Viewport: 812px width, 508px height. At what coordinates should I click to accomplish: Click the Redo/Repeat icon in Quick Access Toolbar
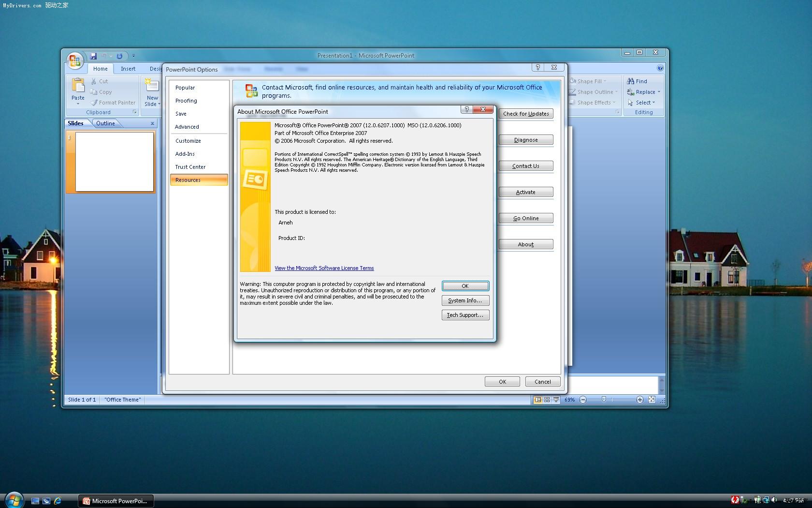[119, 56]
